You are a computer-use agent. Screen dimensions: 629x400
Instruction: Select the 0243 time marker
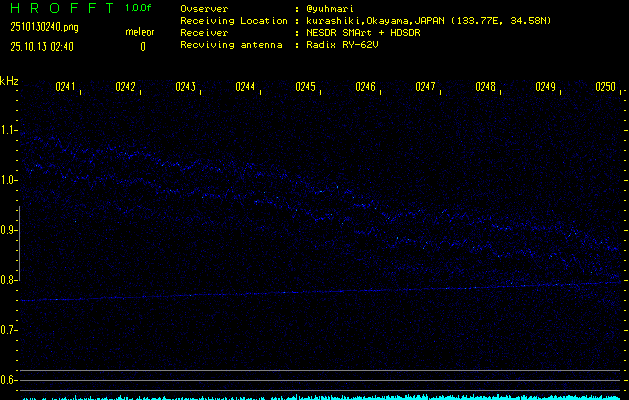(186, 87)
